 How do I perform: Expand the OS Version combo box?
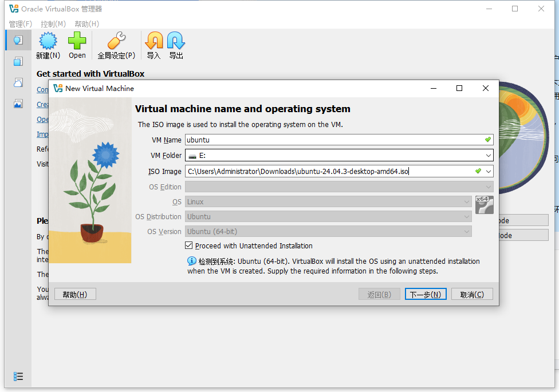[467, 232]
